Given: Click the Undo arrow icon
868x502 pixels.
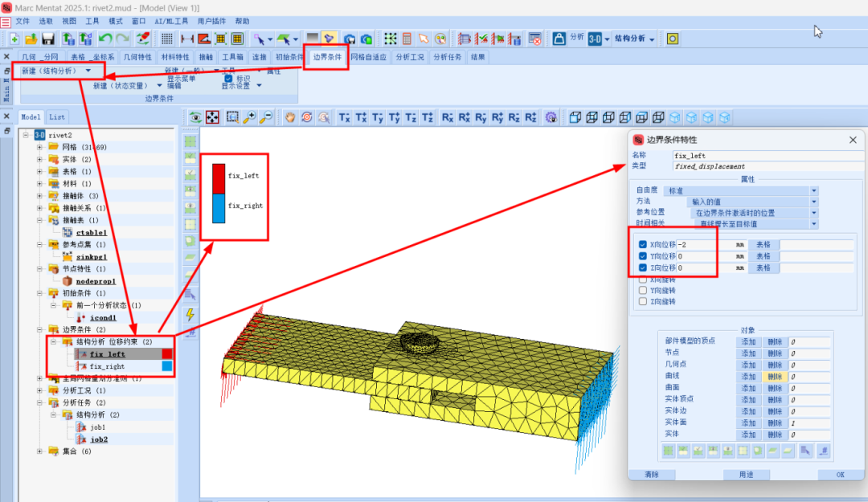Looking at the screenshot, I should click(105, 39).
